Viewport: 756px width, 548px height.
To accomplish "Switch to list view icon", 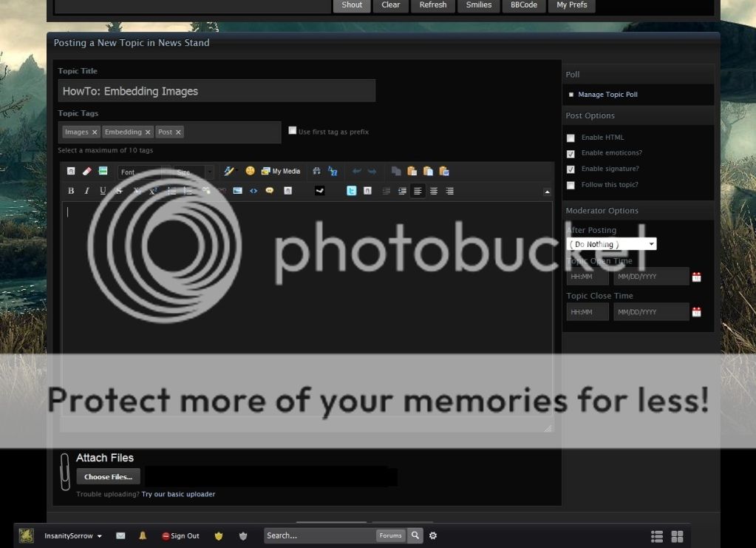I will point(657,536).
